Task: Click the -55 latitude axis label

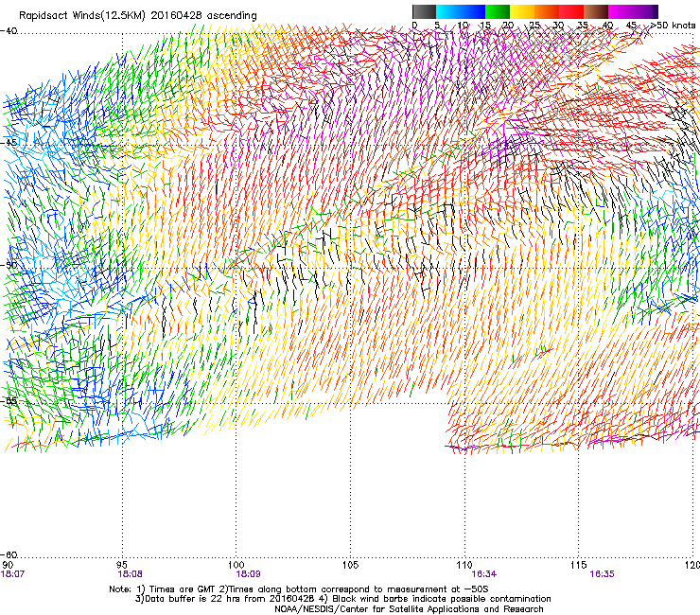Action: point(9,401)
